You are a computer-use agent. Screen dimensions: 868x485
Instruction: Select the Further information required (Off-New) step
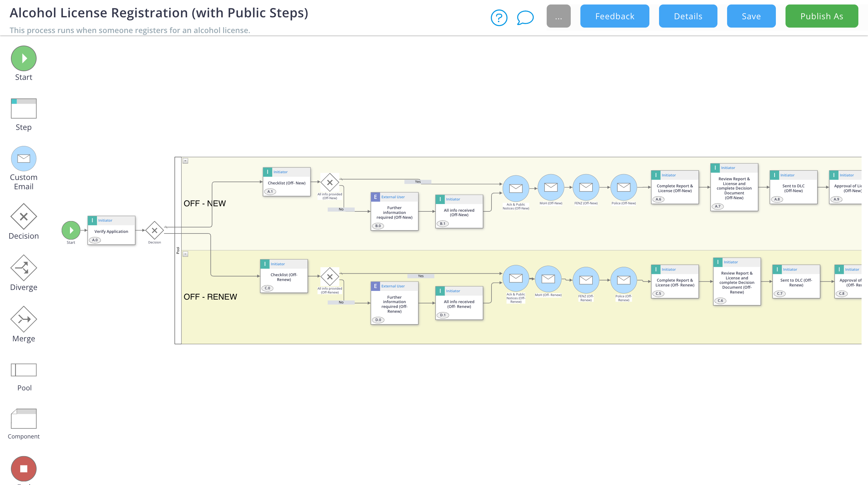[x=394, y=212]
